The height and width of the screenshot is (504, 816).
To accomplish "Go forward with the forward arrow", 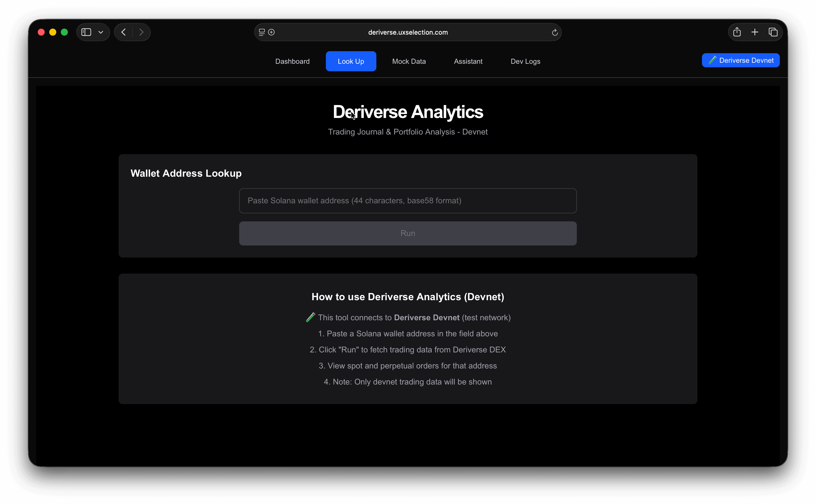I will click(x=141, y=32).
